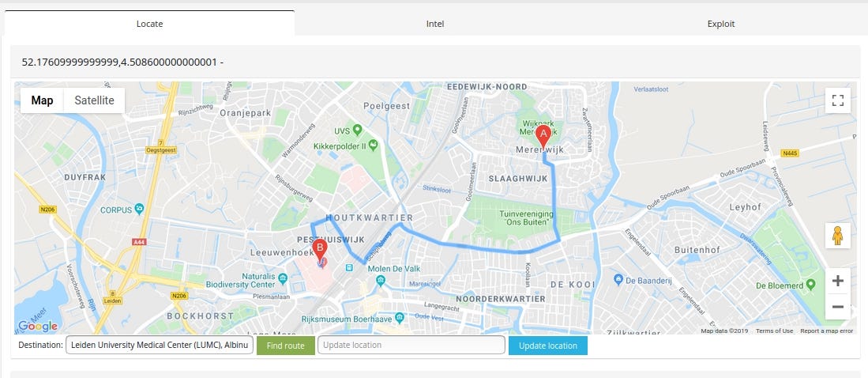
Task: Click the Poelgeest label on map
Action: [x=387, y=105]
